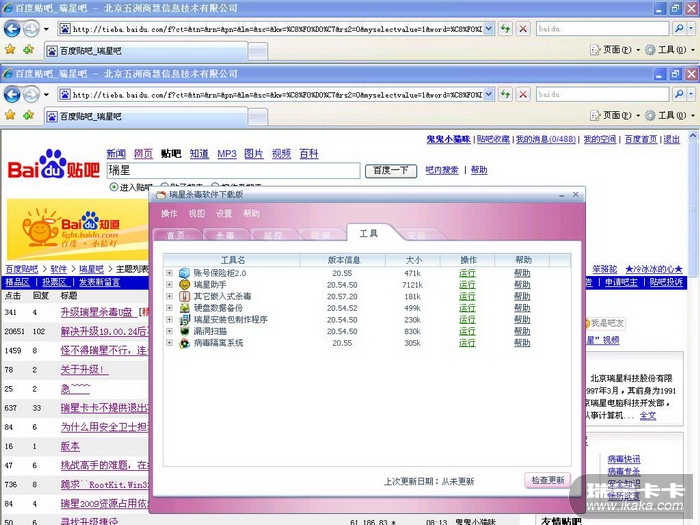Open address bar dropdown in lower IE window
The image size is (700, 525).
(489, 95)
